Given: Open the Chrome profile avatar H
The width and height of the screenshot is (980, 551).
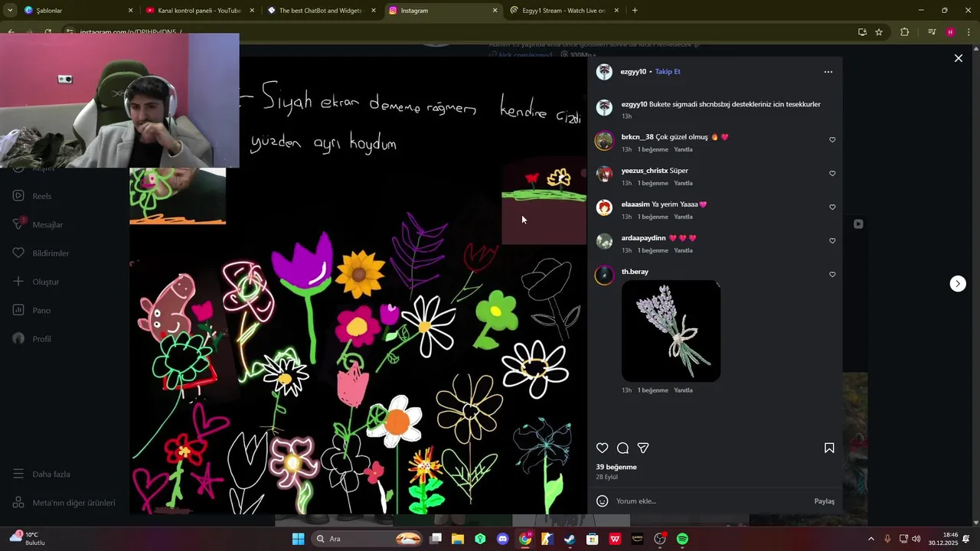Looking at the screenshot, I should 950,32.
